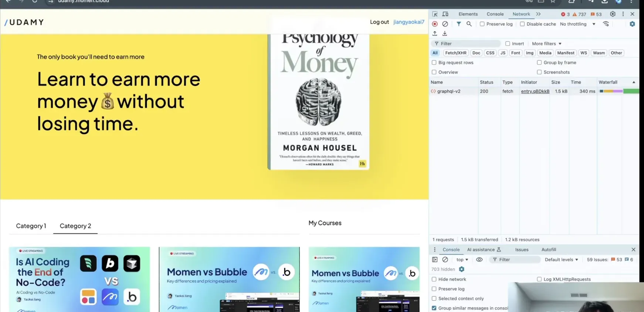Show more DevTools tabs chevron
Screen dimensions: 644x312
pos(538,14)
